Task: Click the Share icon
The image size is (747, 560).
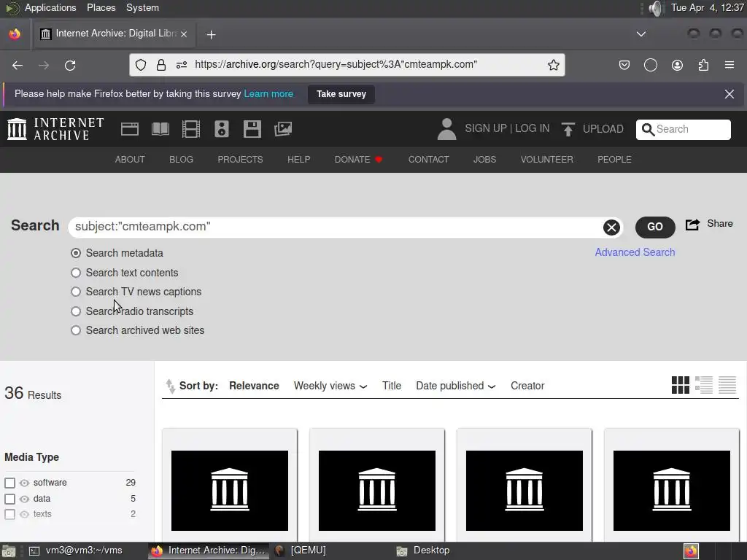Action: (x=692, y=225)
